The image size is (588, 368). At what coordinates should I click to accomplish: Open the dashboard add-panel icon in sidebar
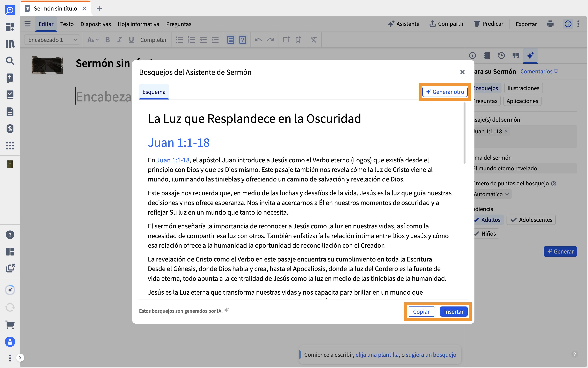click(10, 27)
